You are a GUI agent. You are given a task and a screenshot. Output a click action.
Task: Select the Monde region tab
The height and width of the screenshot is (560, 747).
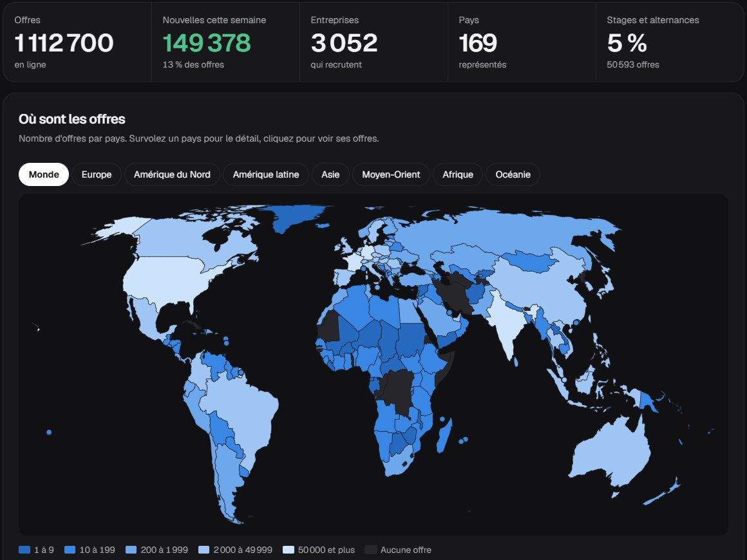coord(44,174)
